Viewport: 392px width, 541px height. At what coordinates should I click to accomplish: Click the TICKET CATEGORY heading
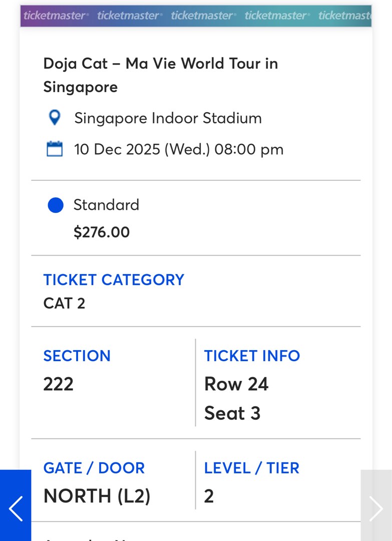(x=114, y=280)
